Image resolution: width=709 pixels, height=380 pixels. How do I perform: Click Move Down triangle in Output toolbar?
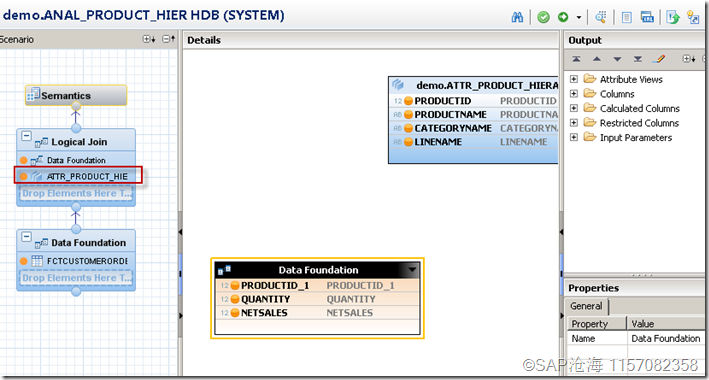[617, 59]
